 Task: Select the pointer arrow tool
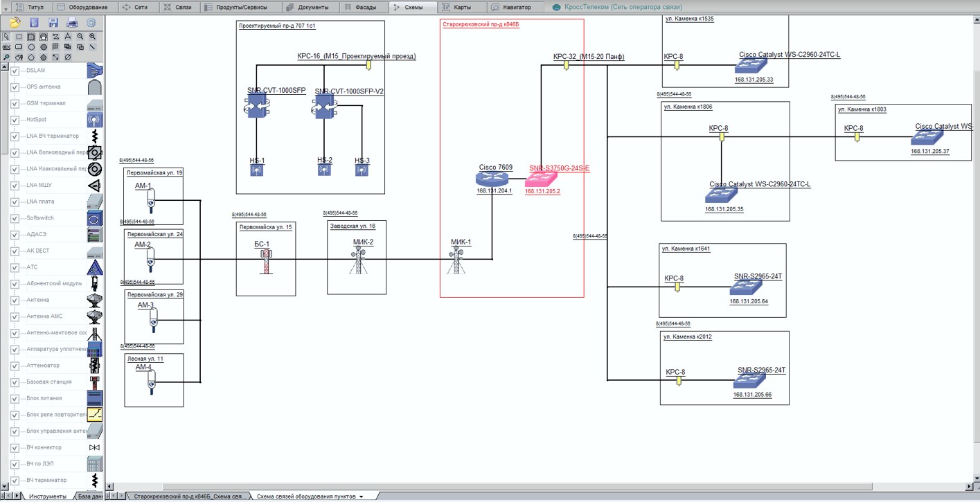(6, 37)
